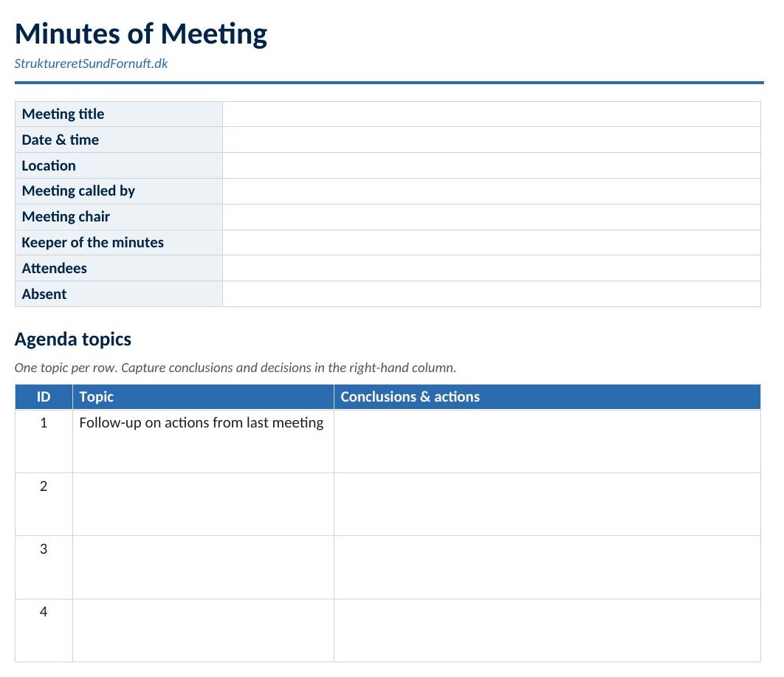Click the Absent value cell

pyautogui.click(x=492, y=294)
